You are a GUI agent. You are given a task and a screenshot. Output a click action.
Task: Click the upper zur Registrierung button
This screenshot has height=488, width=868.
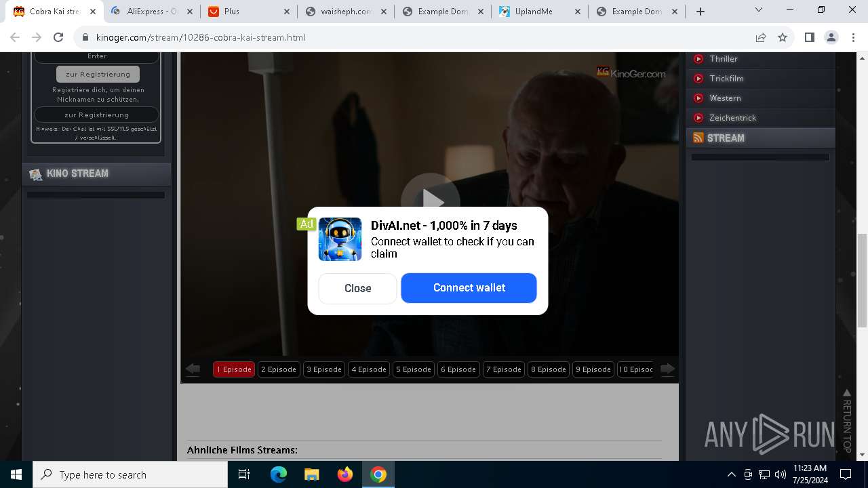[x=98, y=74]
